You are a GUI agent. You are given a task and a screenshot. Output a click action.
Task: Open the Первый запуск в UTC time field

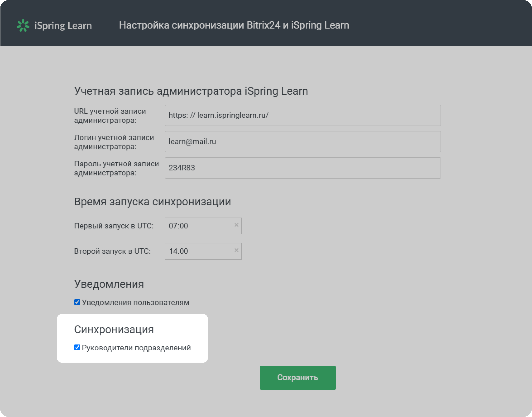(x=203, y=226)
